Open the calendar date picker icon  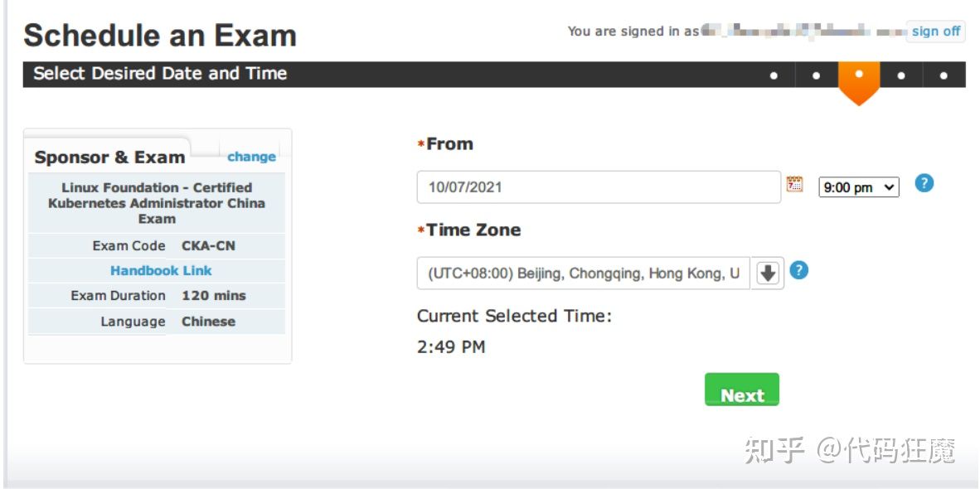pos(794,185)
